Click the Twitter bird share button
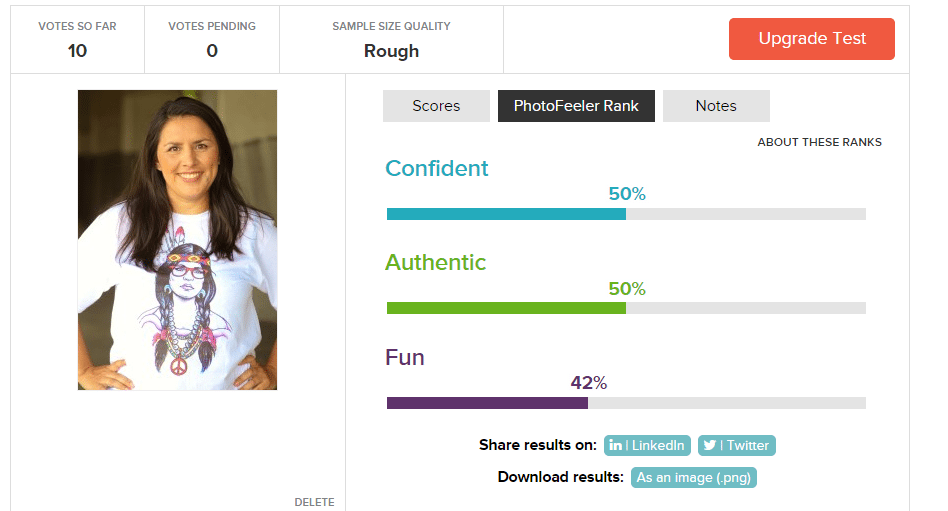The width and height of the screenshot is (948, 511). [x=736, y=446]
